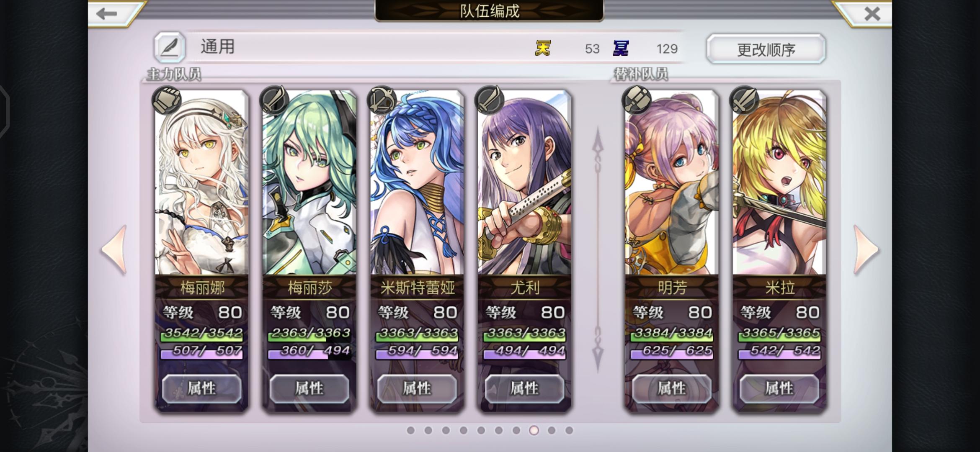Tap the katana weapon icon on 尤利's card
This screenshot has width=980, height=452.
[489, 100]
